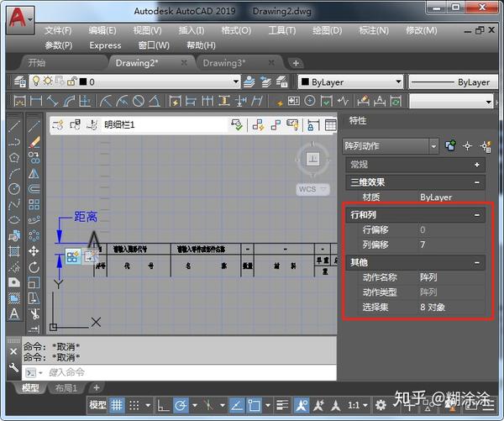The width and height of the screenshot is (504, 421).
Task: Open the 标注(N) menu
Action: pos(374,30)
